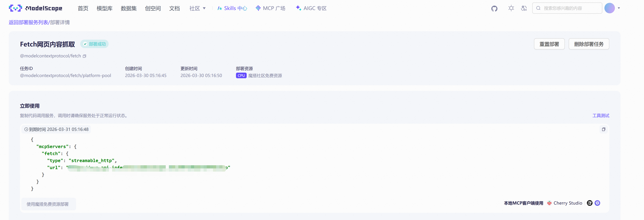Switch language with 中/En icon
The width and height of the screenshot is (644, 220).
pyautogui.click(x=524, y=8)
